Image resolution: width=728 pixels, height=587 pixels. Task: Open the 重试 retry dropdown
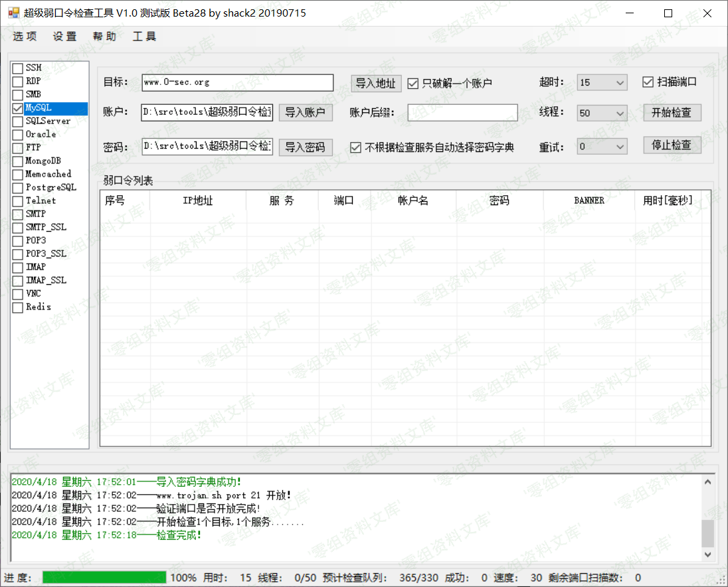[x=620, y=147]
